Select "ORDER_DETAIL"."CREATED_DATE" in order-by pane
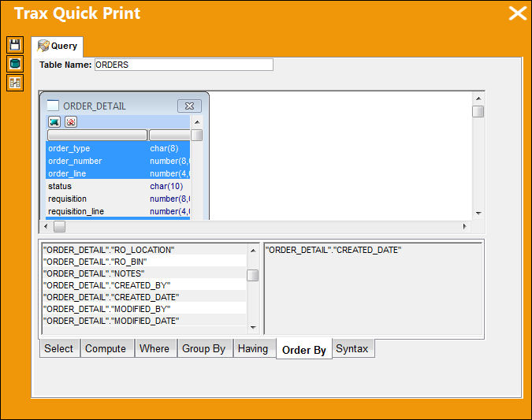 (333, 250)
